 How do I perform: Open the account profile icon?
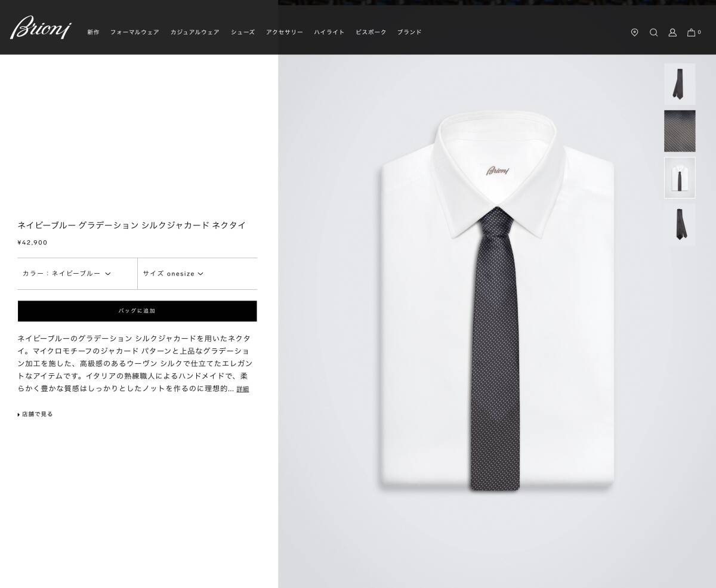click(x=672, y=32)
